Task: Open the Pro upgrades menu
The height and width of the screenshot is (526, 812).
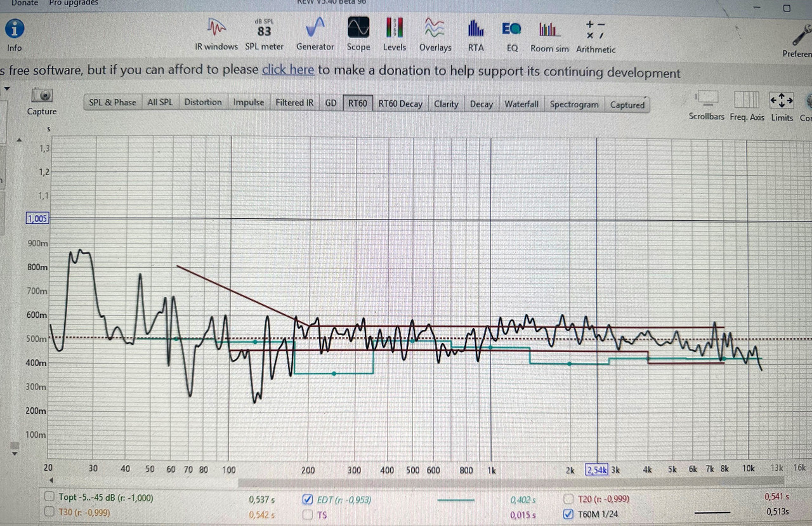Action: pyautogui.click(x=74, y=3)
